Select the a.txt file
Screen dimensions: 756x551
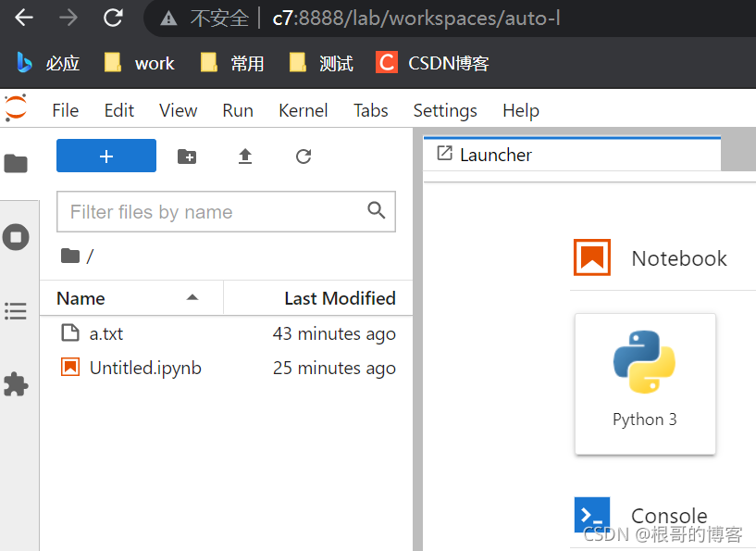(x=106, y=333)
